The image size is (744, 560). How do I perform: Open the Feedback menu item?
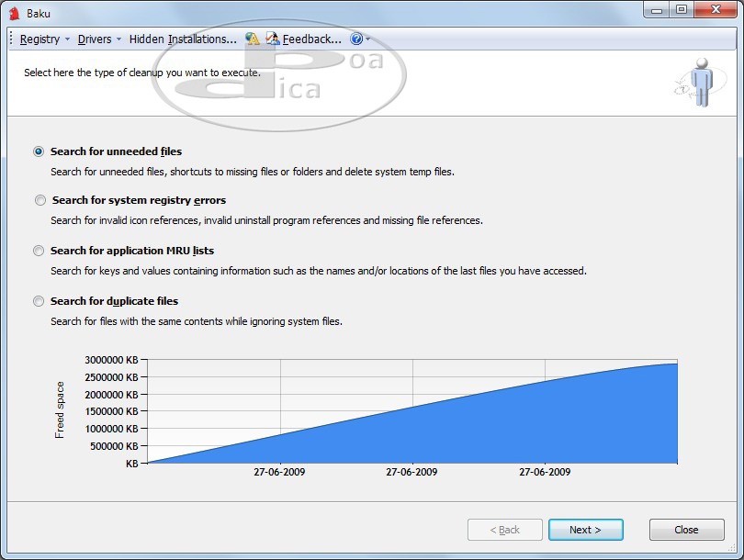tap(311, 39)
